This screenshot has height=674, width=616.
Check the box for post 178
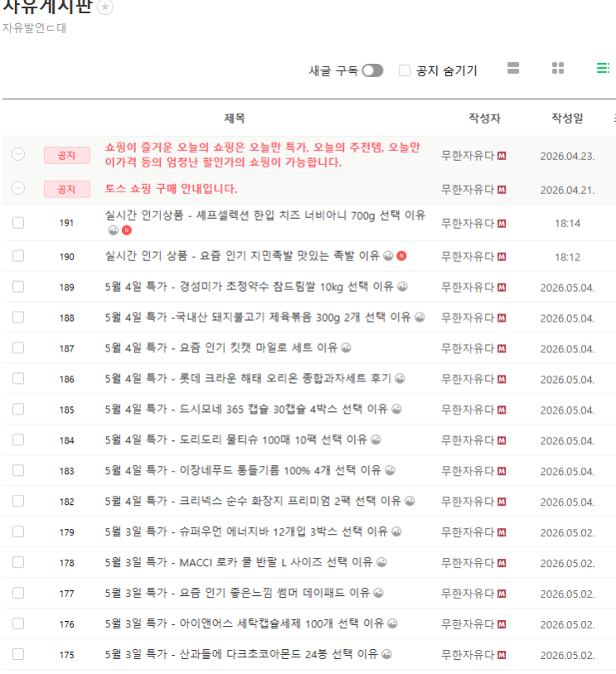tap(18, 562)
